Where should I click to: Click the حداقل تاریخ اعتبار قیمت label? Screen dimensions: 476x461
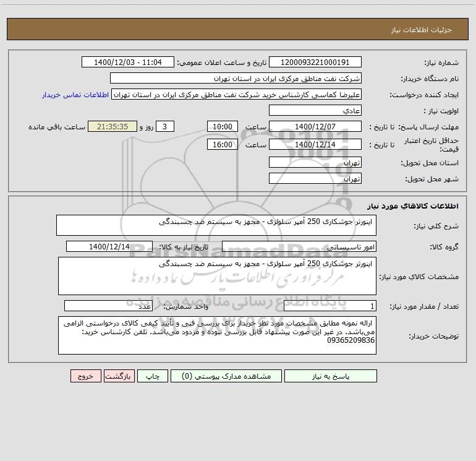(431, 145)
